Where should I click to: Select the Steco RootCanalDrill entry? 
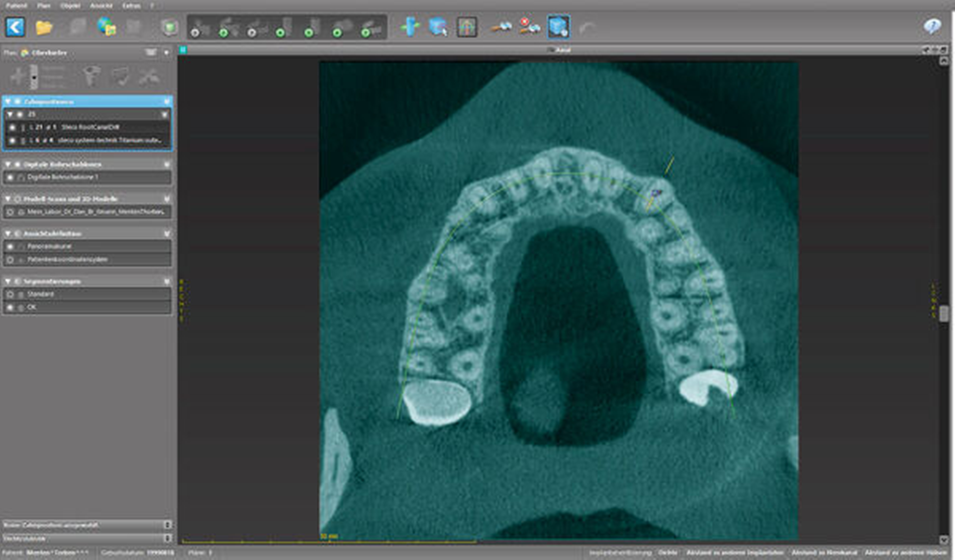[90, 127]
